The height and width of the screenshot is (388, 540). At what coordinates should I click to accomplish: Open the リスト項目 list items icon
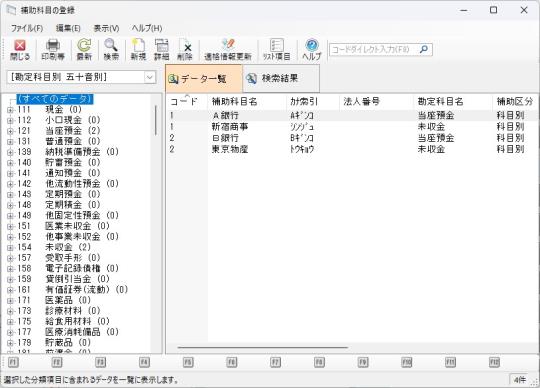tap(277, 50)
